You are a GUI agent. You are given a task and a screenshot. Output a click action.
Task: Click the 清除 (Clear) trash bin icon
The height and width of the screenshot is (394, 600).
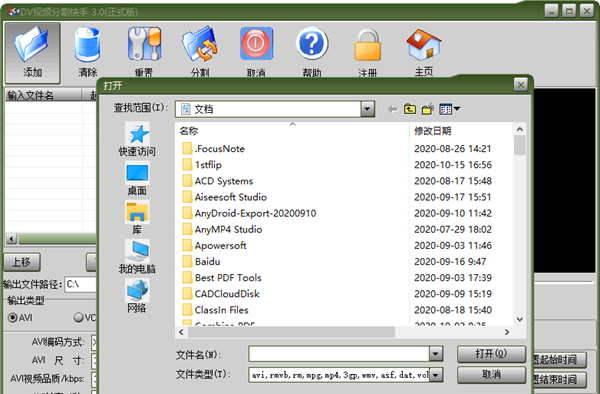pos(88,44)
